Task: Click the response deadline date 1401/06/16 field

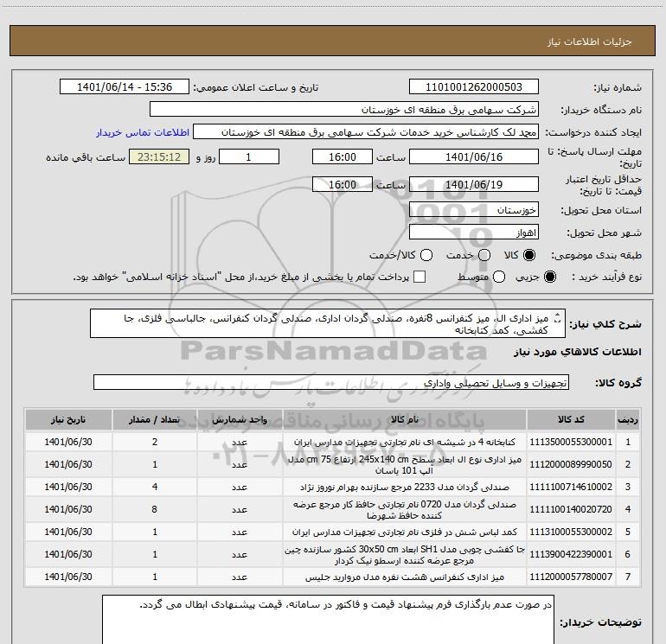Action: (x=472, y=157)
